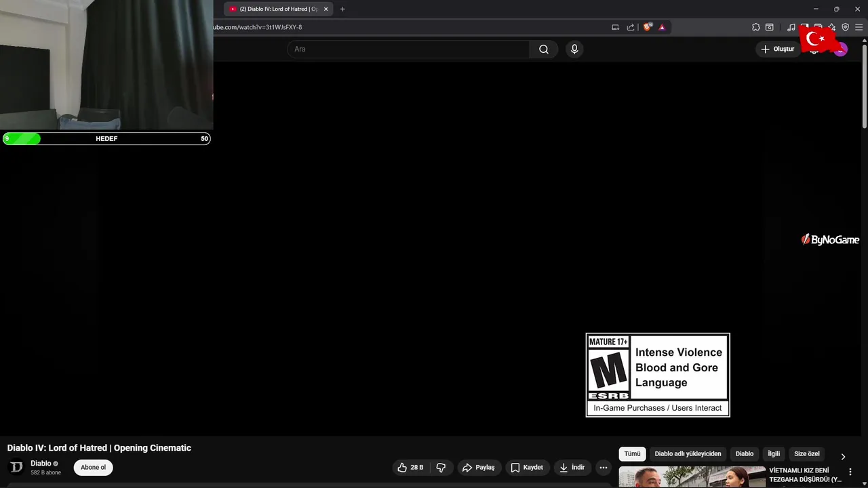
Task: Minimize the browser window
Action: (816, 9)
